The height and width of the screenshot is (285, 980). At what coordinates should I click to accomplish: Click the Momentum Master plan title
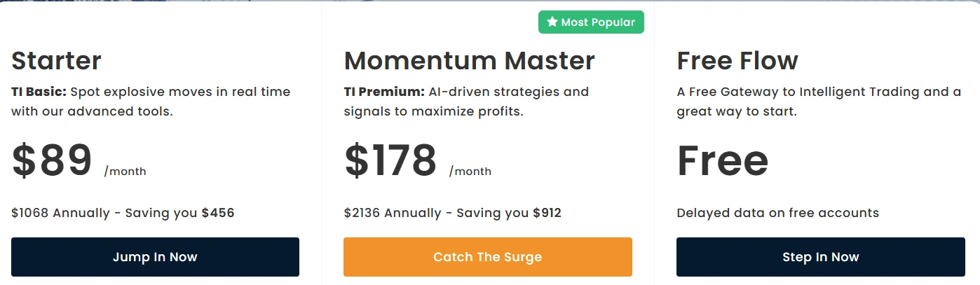[x=469, y=61]
